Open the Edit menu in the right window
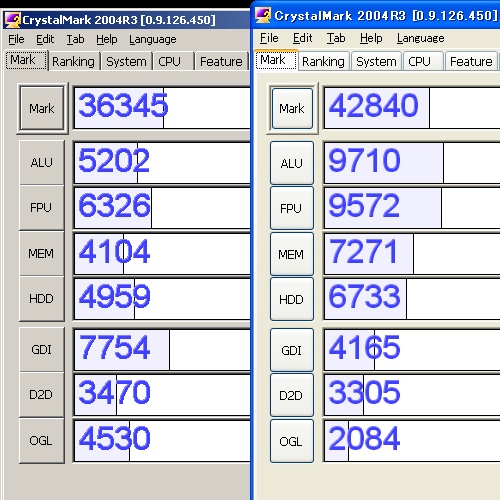The height and width of the screenshot is (500, 500). coord(303,38)
